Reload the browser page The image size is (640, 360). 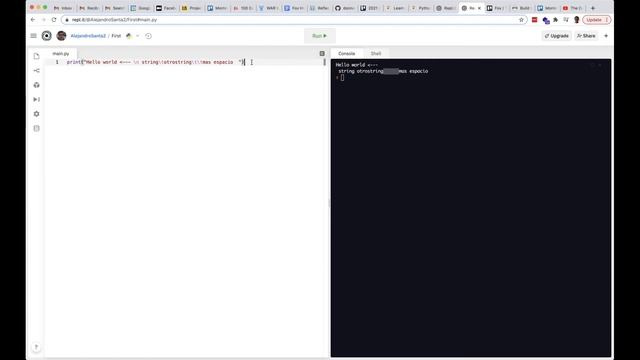(x=54, y=20)
